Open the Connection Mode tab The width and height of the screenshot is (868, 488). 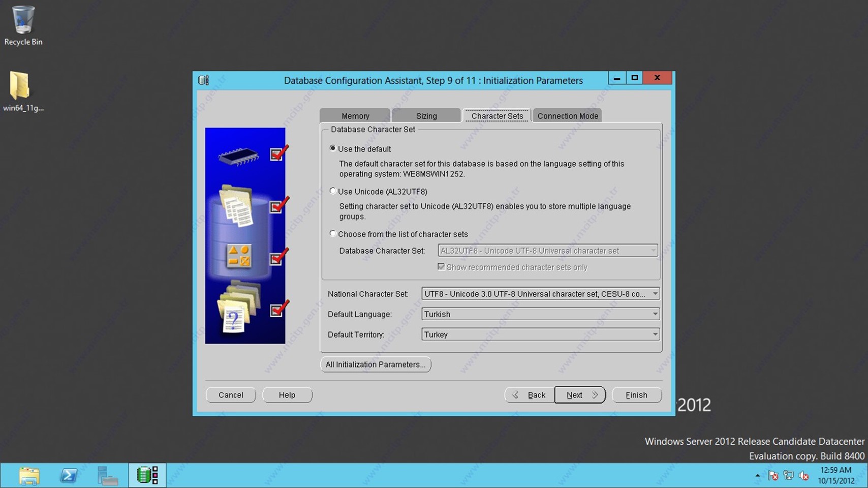point(568,116)
